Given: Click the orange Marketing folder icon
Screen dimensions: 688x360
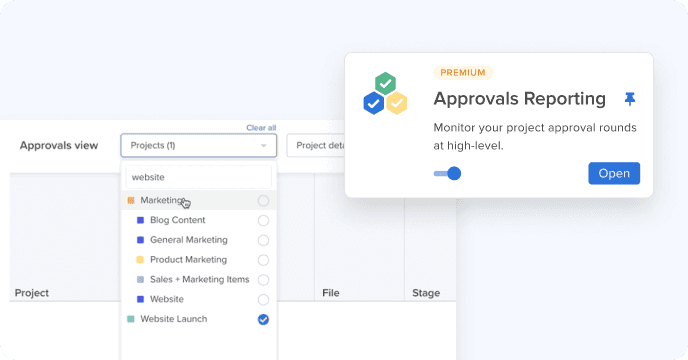Looking at the screenshot, I should [130, 201].
